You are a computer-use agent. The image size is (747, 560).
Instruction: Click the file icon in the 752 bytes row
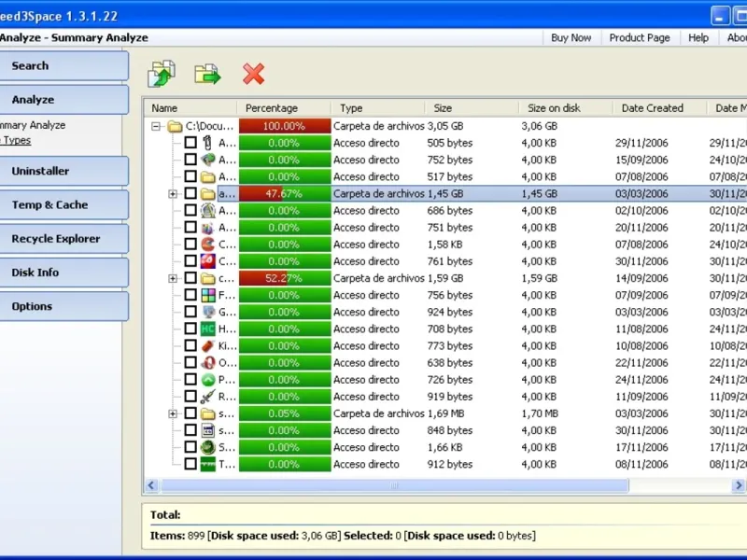(x=207, y=160)
